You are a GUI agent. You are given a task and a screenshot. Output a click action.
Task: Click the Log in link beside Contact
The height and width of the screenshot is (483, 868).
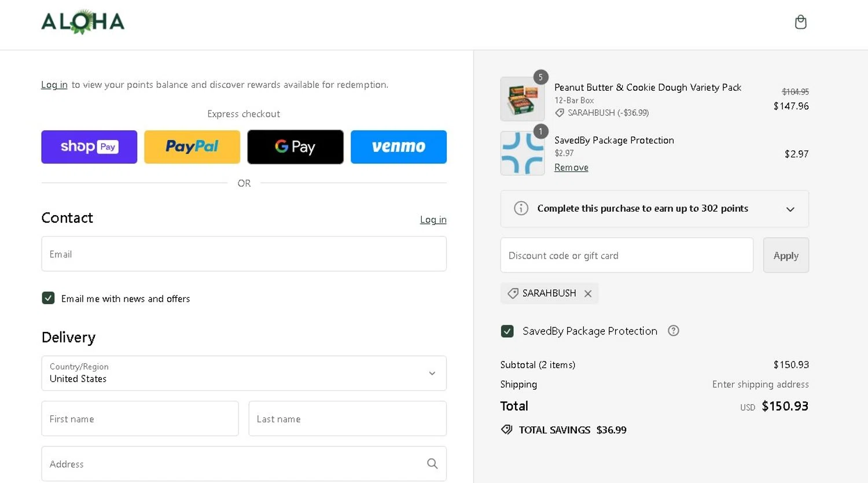click(x=433, y=220)
